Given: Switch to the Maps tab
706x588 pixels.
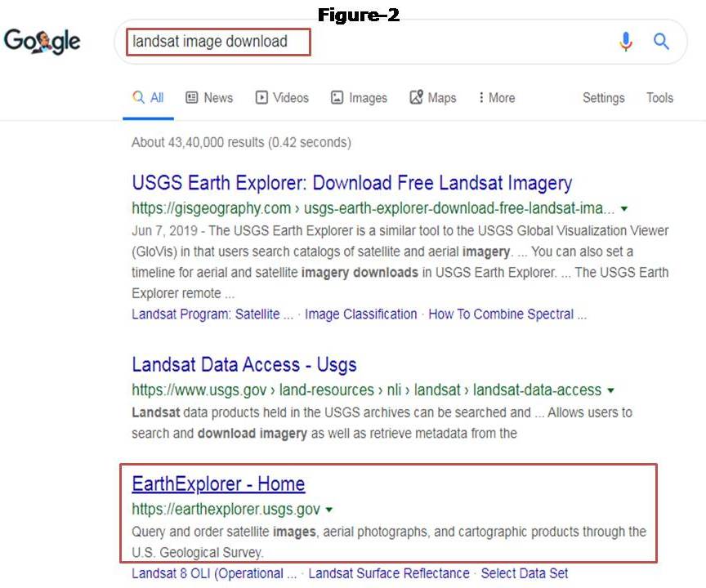Looking at the screenshot, I should [433, 98].
